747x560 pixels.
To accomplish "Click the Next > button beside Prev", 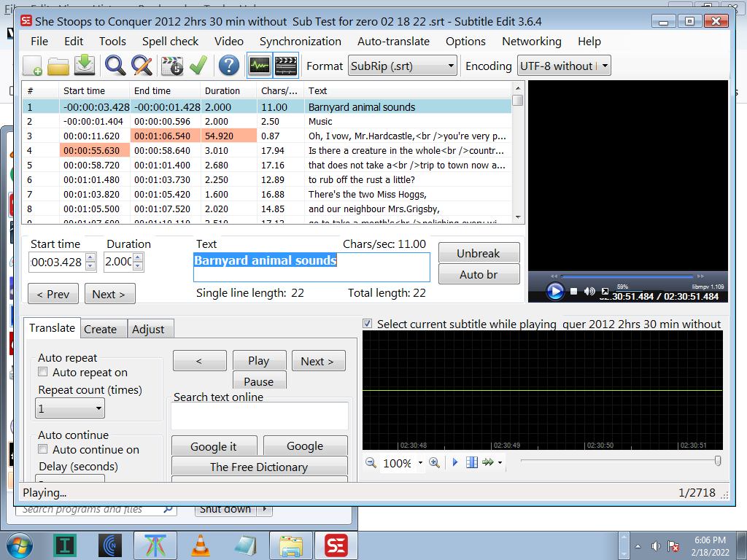I will coord(109,294).
